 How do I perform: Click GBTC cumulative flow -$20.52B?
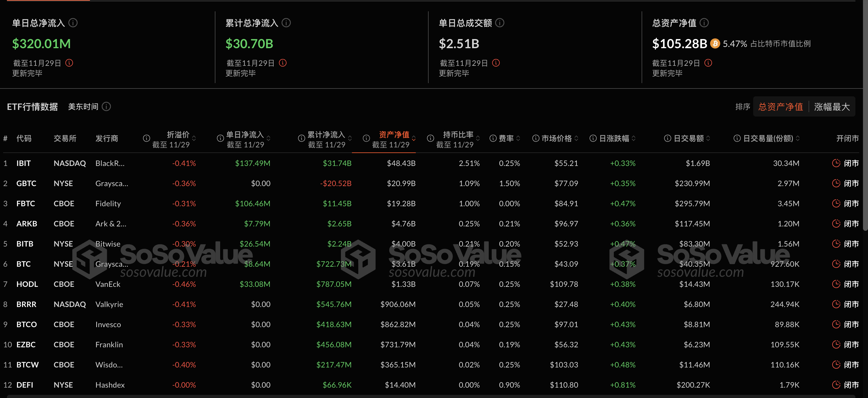click(336, 184)
